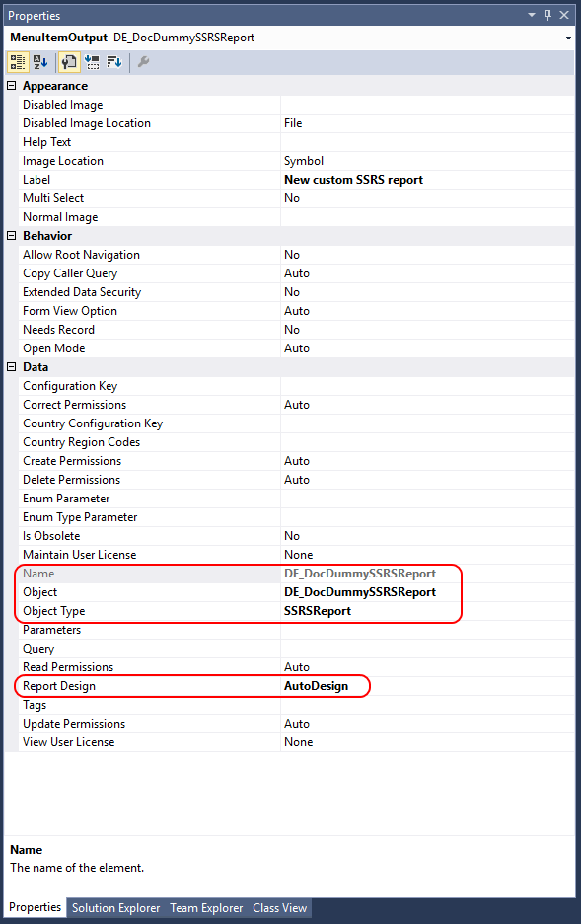The height and width of the screenshot is (924, 581).
Task: Toggle the auto-hide pin icon
Action: click(x=548, y=15)
